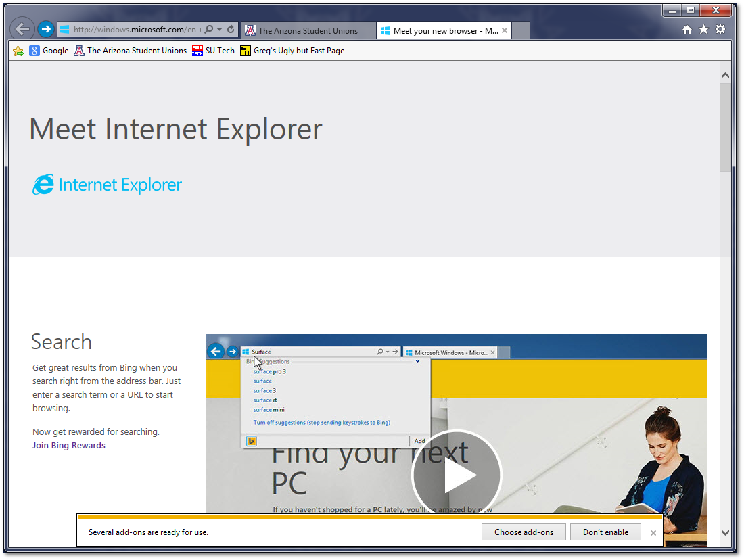Open Google favorite in the Favorites bar
744x560 pixels.
point(49,51)
